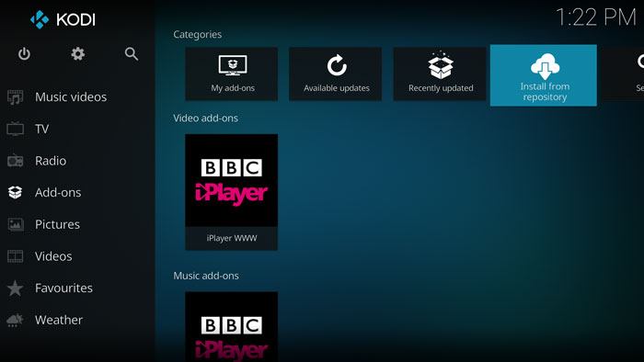The width and height of the screenshot is (644, 362).
Task: Click the Recently updated box icon
Action: tap(441, 65)
